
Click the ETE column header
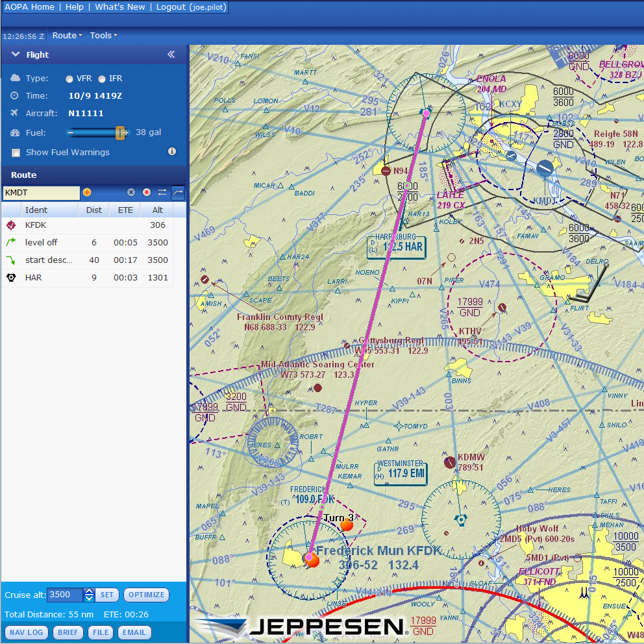pos(125,210)
